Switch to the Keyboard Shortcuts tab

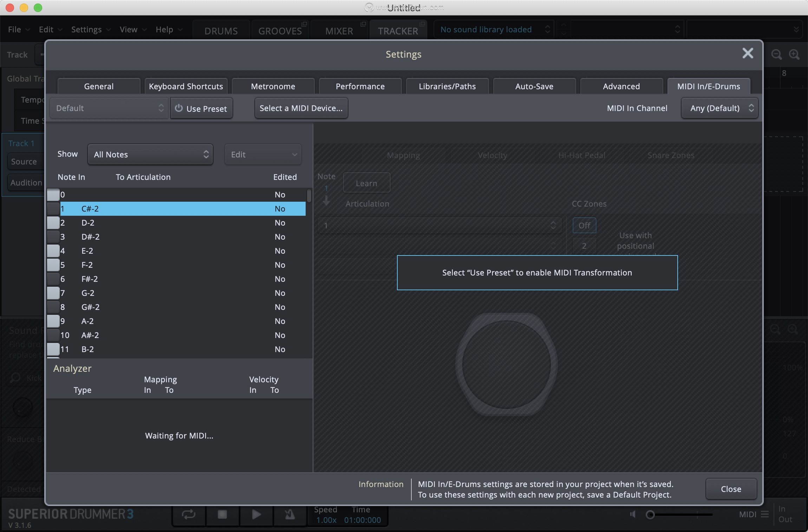tap(186, 86)
